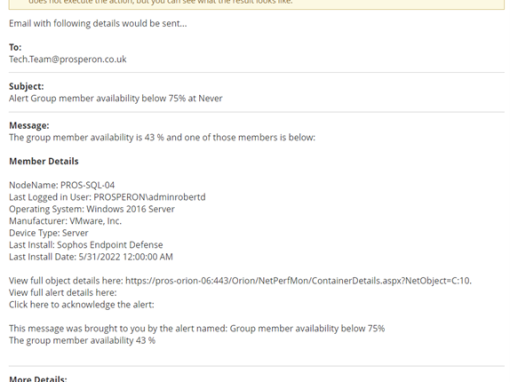Click the 'Subject:' heading

[26, 86]
